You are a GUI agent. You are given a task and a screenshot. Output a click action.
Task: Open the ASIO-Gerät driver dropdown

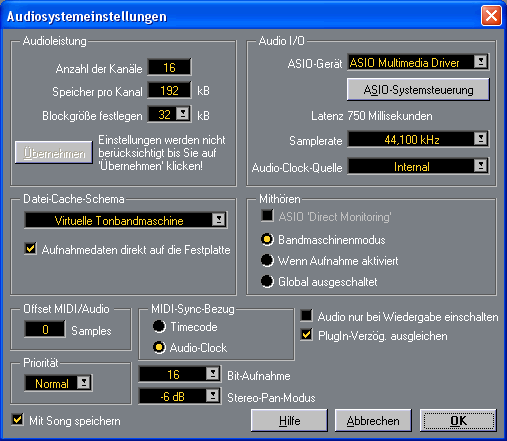pos(418,62)
